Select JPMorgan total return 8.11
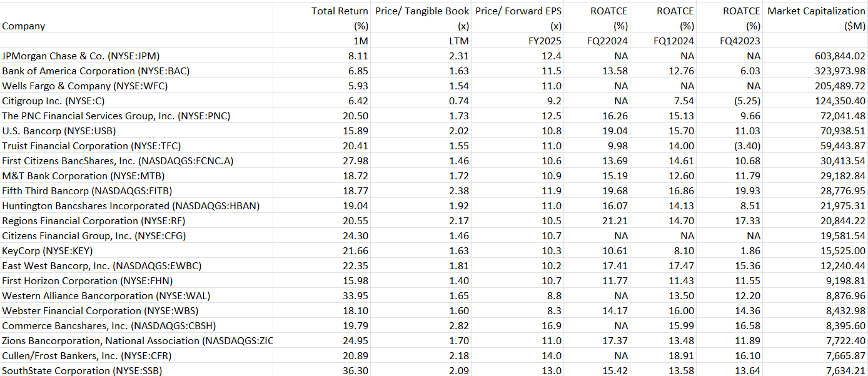868x376 pixels. (321, 56)
